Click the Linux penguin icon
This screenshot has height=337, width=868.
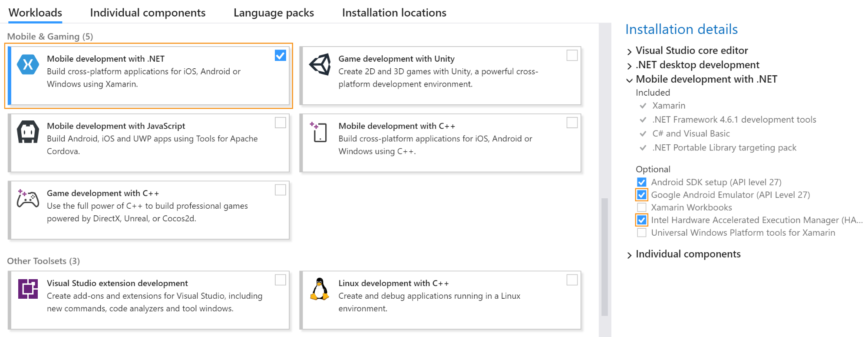point(320,289)
